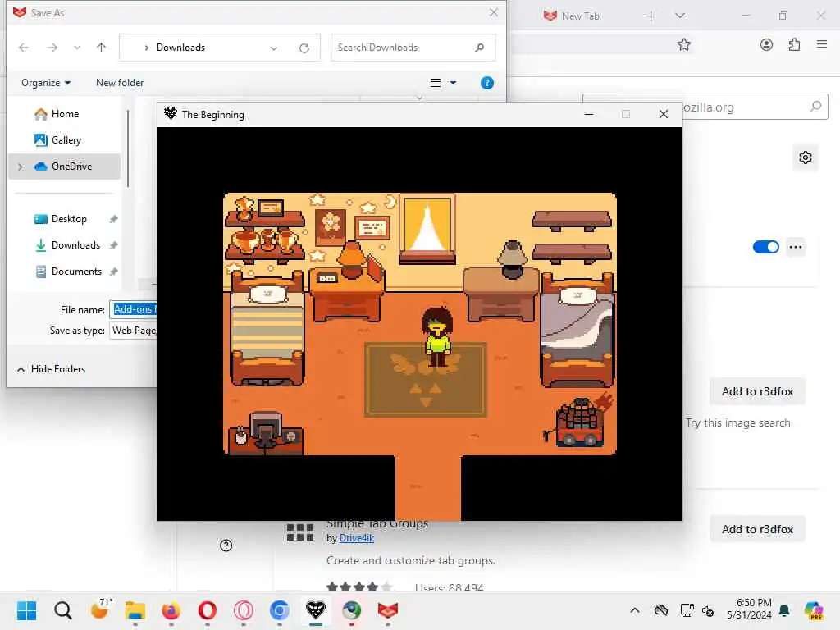Image resolution: width=840 pixels, height=630 pixels.
Task: Open help question mark icon in browser sidebar
Action: 226,546
